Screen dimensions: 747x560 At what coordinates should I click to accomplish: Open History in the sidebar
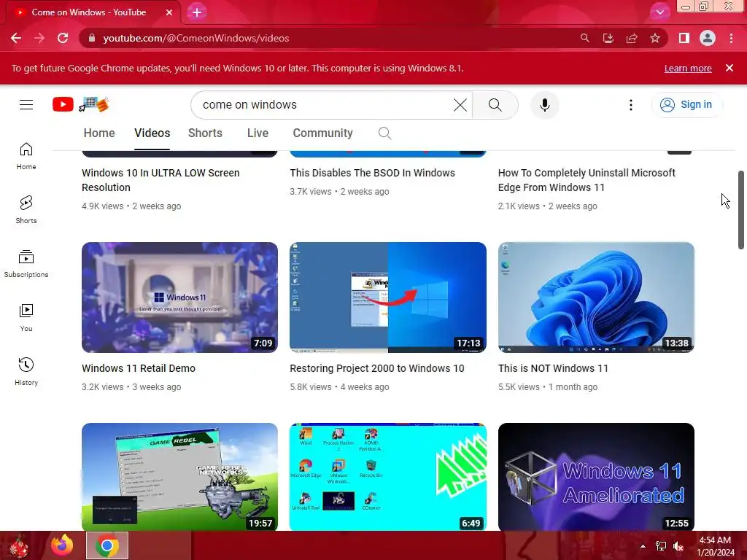point(26,371)
